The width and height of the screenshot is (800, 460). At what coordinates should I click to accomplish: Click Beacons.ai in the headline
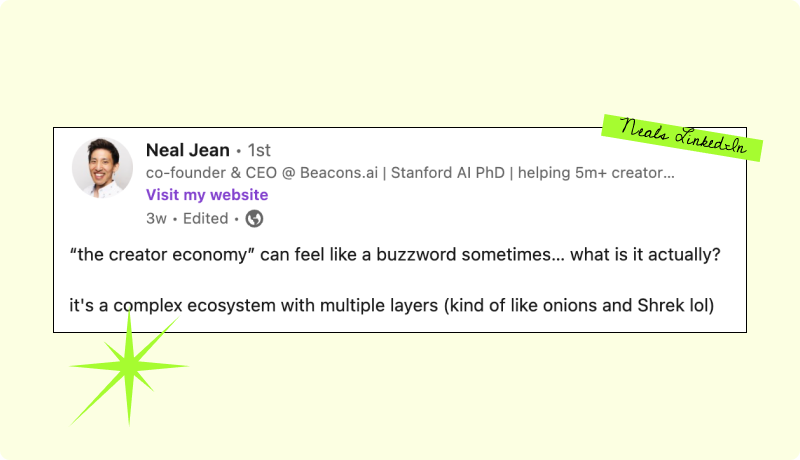[334, 173]
